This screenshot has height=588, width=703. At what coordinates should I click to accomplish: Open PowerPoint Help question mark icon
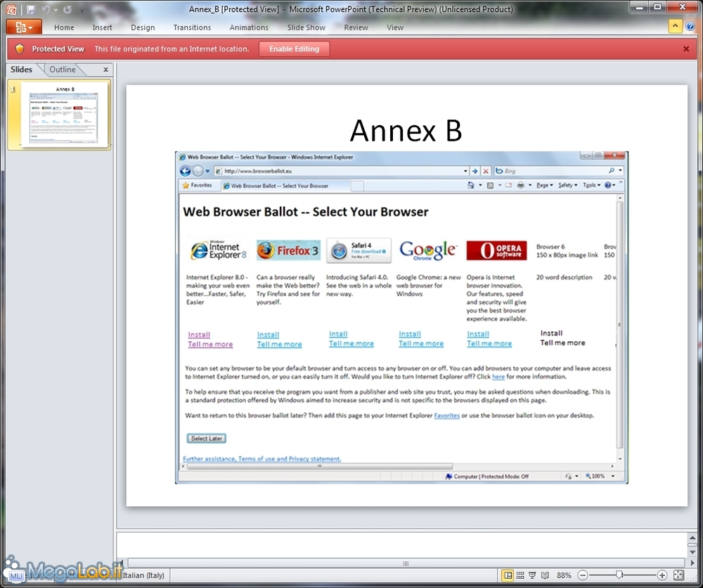690,27
